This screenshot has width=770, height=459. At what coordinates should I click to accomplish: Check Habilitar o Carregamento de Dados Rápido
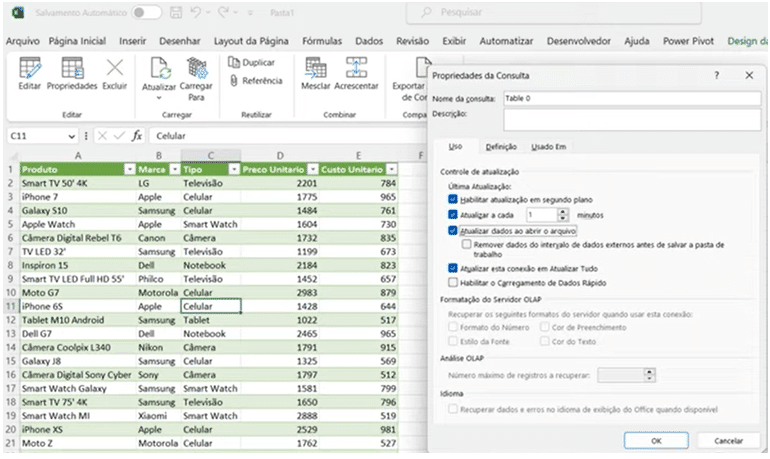point(453,282)
